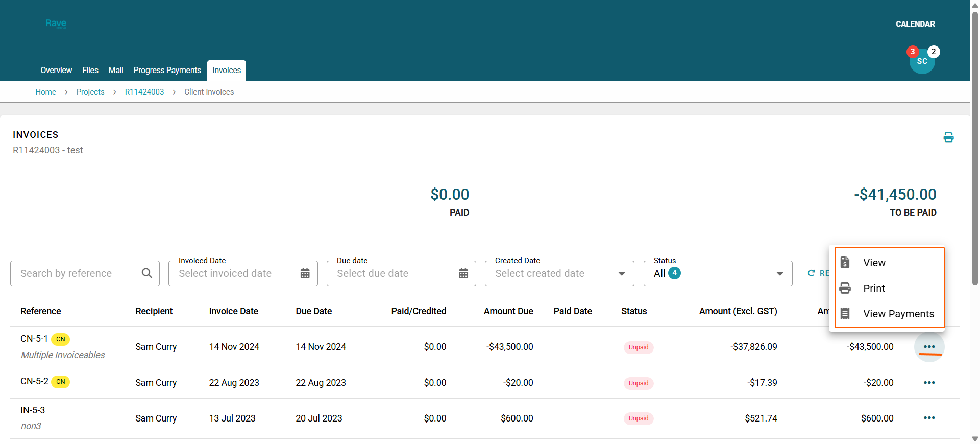The width and height of the screenshot is (980, 444).
Task: Open the Invoiced Date calendar picker icon
Action: 305,273
